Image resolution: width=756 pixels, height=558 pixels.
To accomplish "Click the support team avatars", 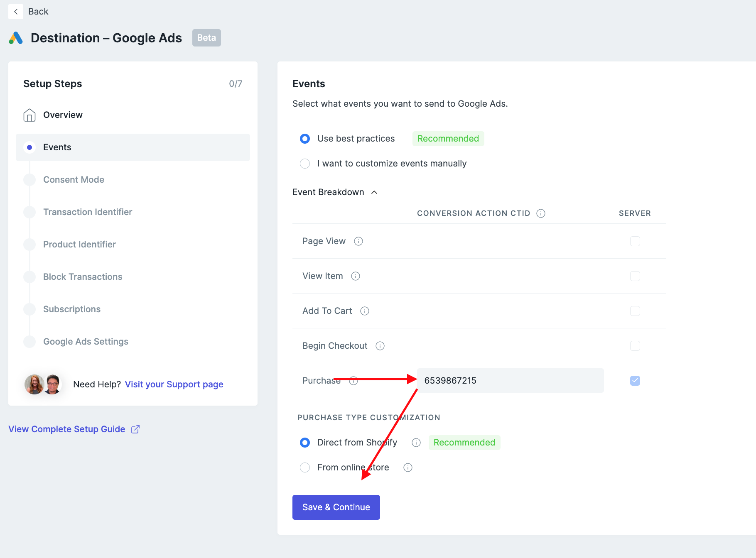I will [x=43, y=384].
